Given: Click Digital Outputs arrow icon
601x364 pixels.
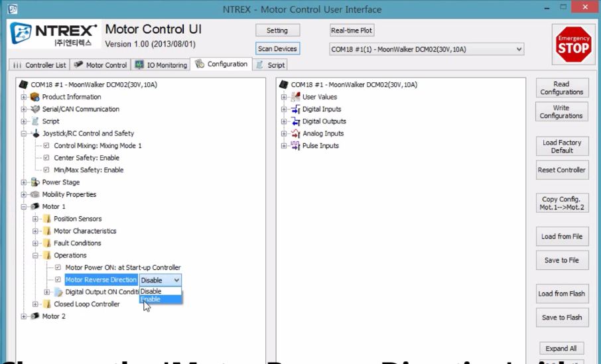Looking at the screenshot, I should tap(295, 121).
